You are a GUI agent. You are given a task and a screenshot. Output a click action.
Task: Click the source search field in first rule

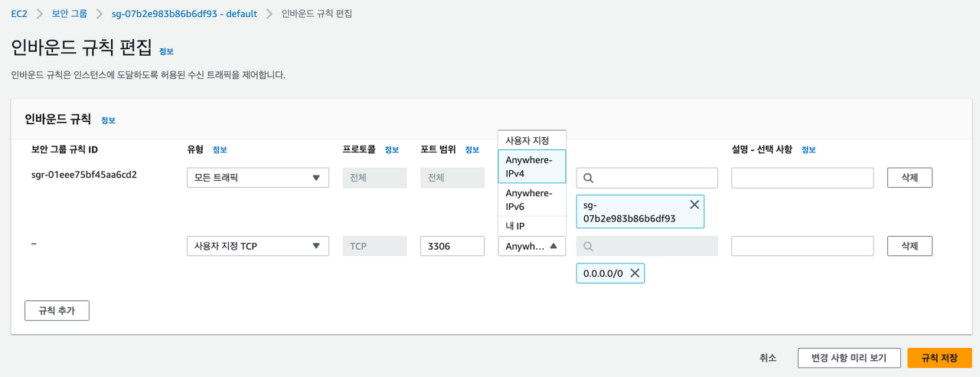tap(647, 178)
